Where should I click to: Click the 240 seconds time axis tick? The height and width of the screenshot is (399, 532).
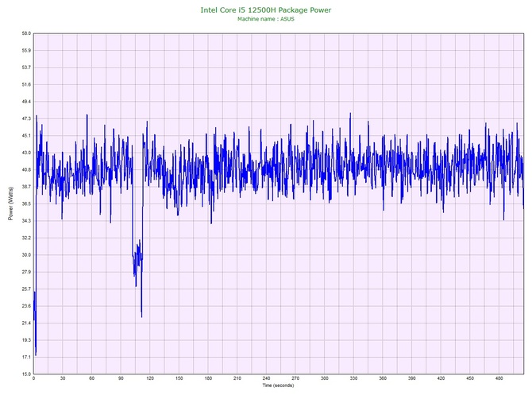[x=266, y=378]
